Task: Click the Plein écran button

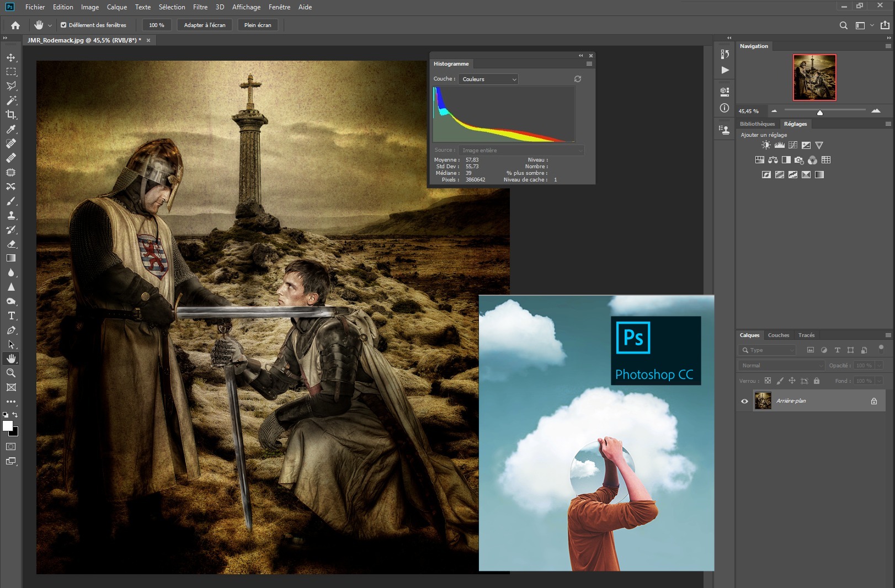Action: pyautogui.click(x=258, y=25)
